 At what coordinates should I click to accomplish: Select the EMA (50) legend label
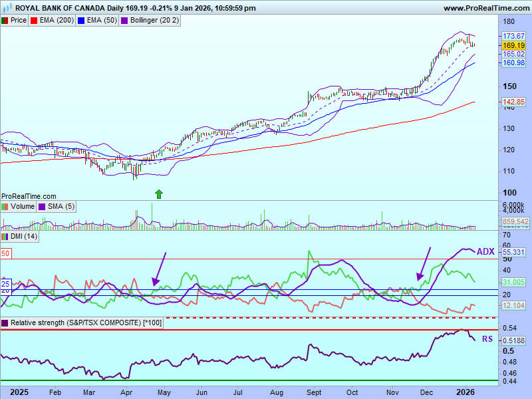[102, 21]
